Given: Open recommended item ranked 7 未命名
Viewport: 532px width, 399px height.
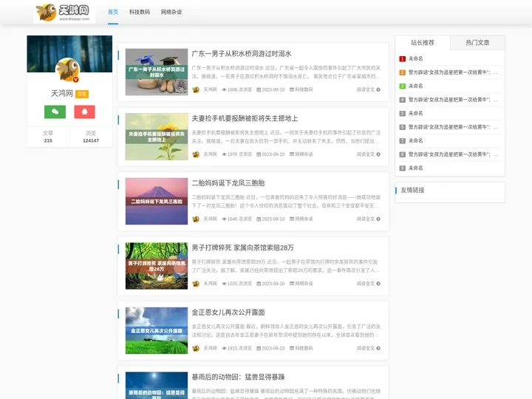Looking at the screenshot, I should 415,140.
